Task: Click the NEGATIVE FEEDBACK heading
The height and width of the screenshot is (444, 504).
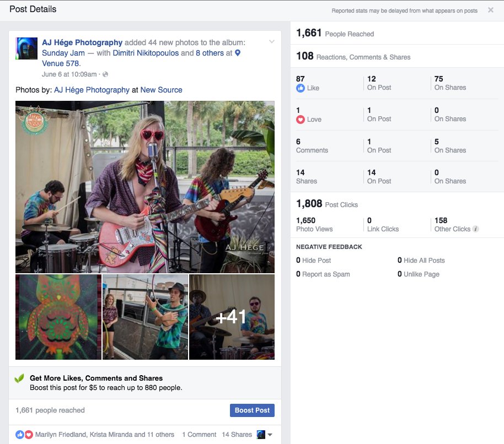Action: pyautogui.click(x=329, y=247)
